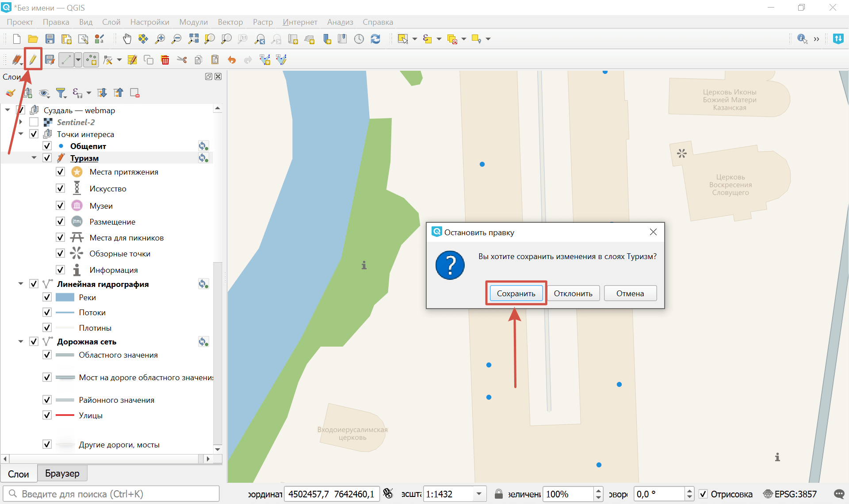Switch to the Браузер tab

coord(62,473)
